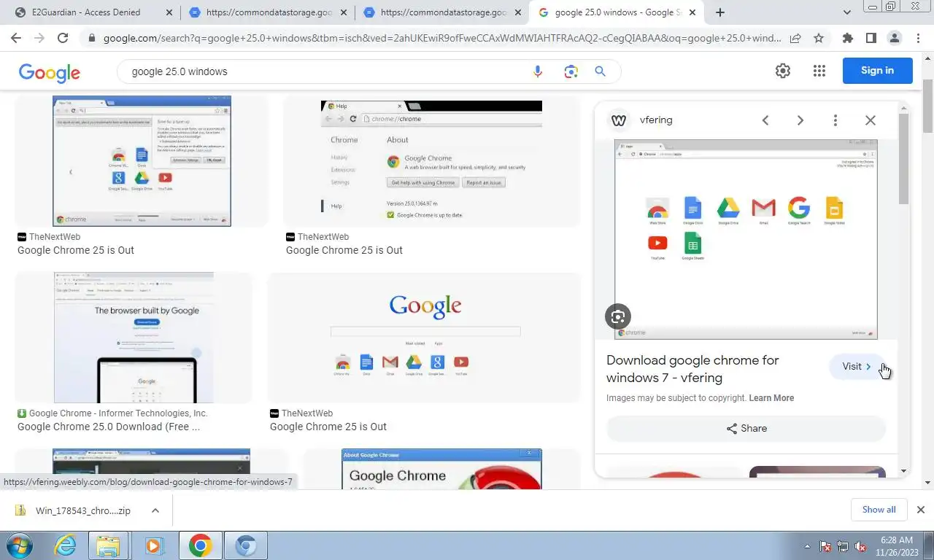
Task: Select Google Chrome taskbar icon
Action: (x=200, y=545)
